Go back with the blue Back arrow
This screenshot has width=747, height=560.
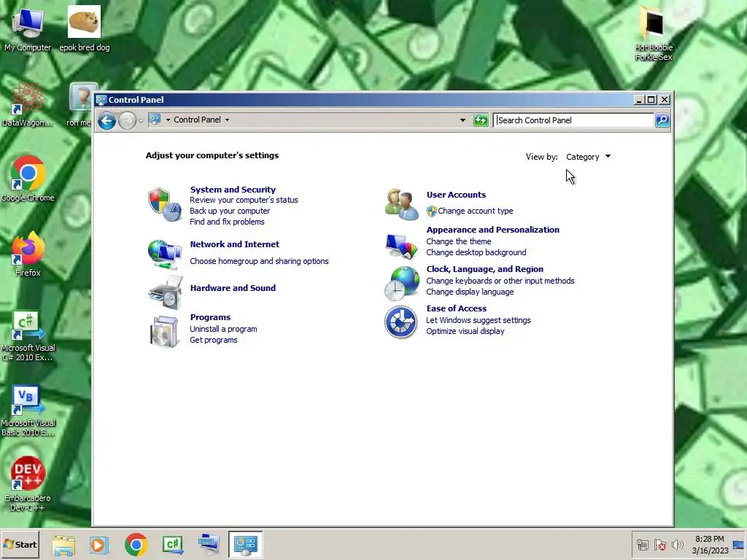point(107,120)
